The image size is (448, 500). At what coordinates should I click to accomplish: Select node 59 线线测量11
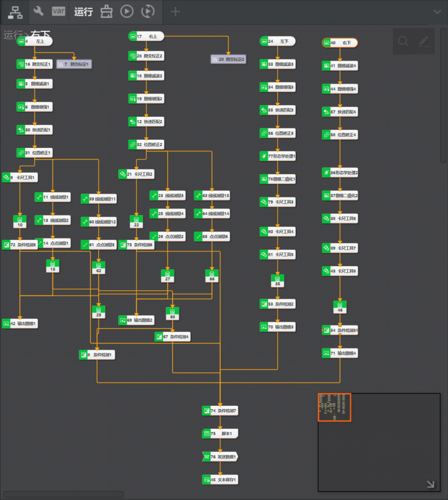[99, 199]
